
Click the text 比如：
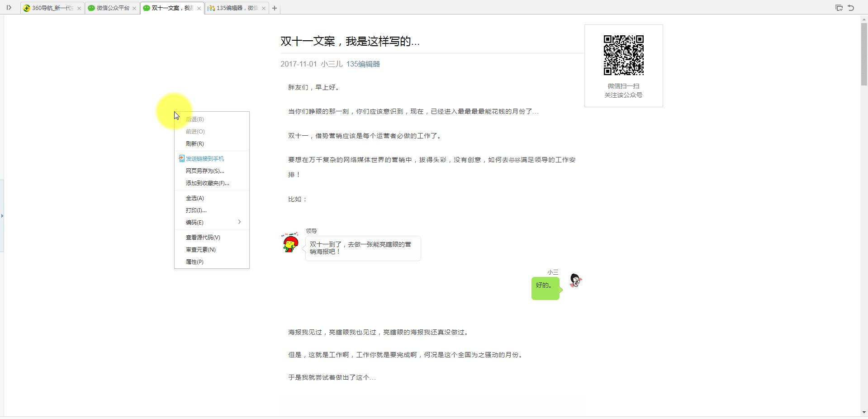298,199
